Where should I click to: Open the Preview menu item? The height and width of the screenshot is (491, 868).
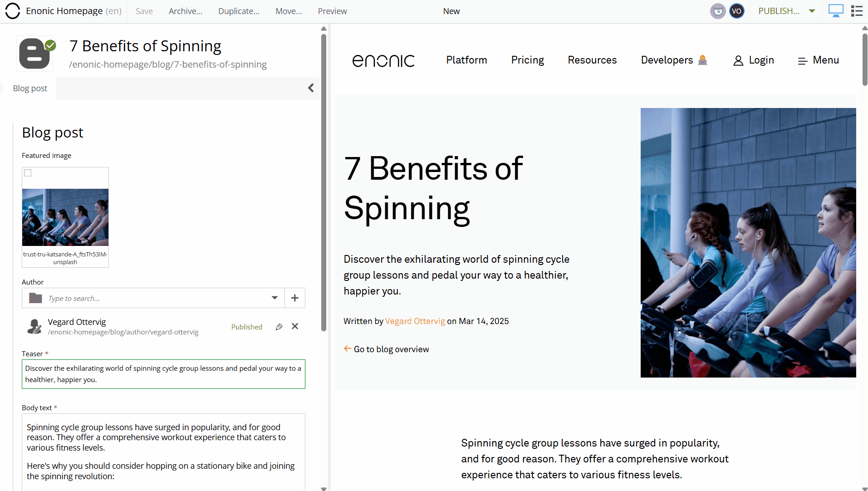(332, 10)
